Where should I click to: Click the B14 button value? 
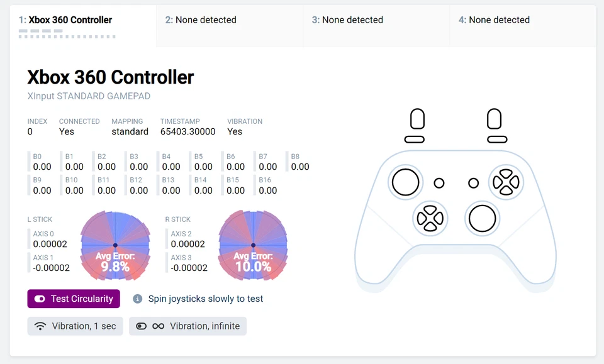203,190
